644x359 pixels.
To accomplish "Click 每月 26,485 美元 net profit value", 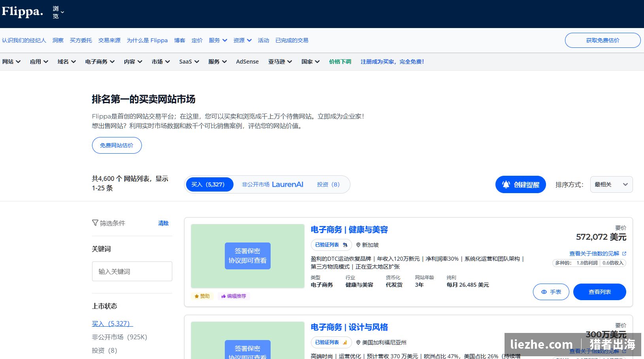I will [x=468, y=285].
